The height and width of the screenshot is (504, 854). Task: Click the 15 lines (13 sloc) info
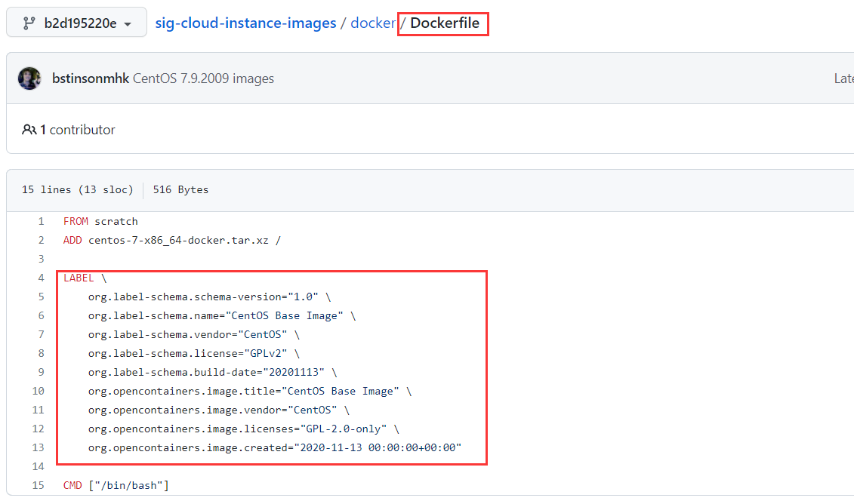77,189
